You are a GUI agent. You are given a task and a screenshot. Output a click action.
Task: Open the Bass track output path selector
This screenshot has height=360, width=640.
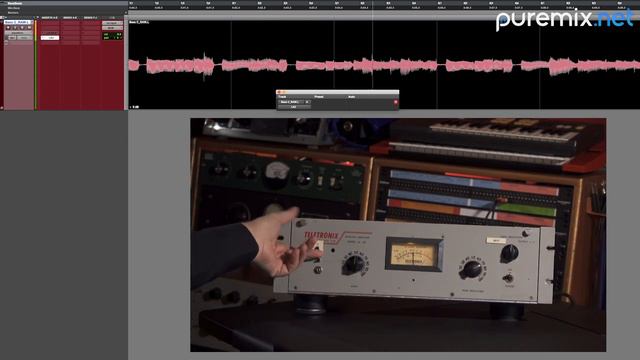(x=112, y=28)
